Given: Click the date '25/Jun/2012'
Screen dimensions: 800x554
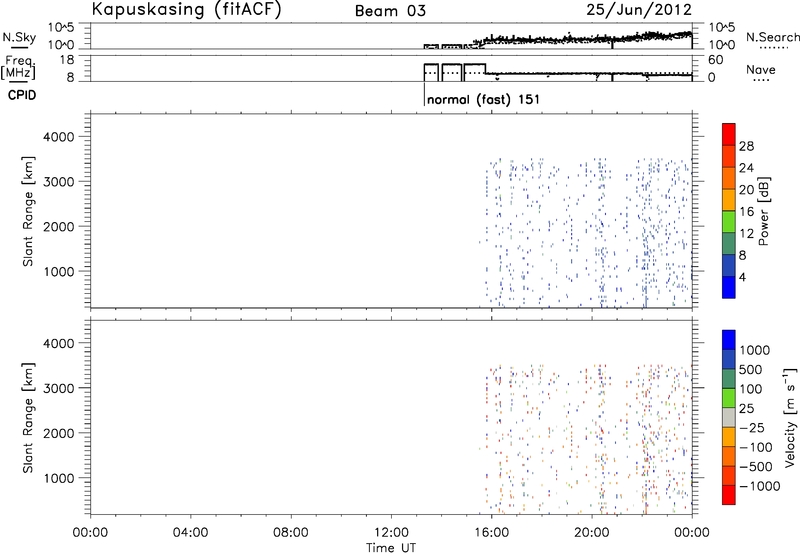Looking at the screenshot, I should (639, 9).
